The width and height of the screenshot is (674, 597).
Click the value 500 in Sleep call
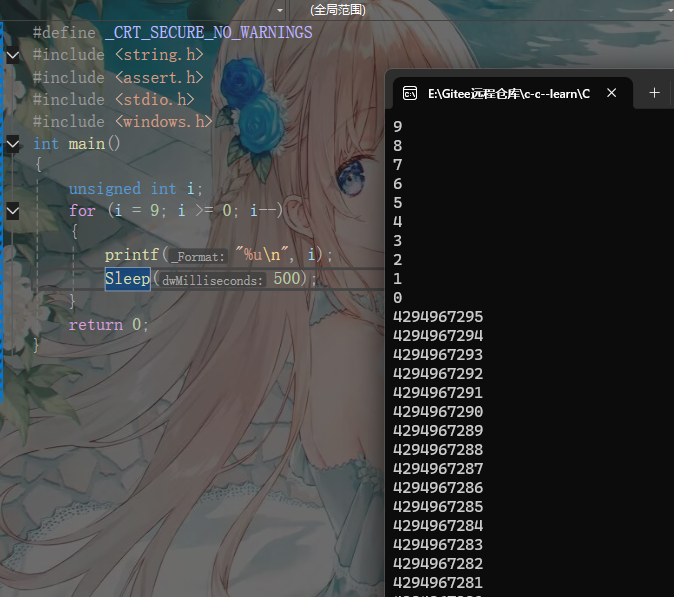(x=287, y=279)
